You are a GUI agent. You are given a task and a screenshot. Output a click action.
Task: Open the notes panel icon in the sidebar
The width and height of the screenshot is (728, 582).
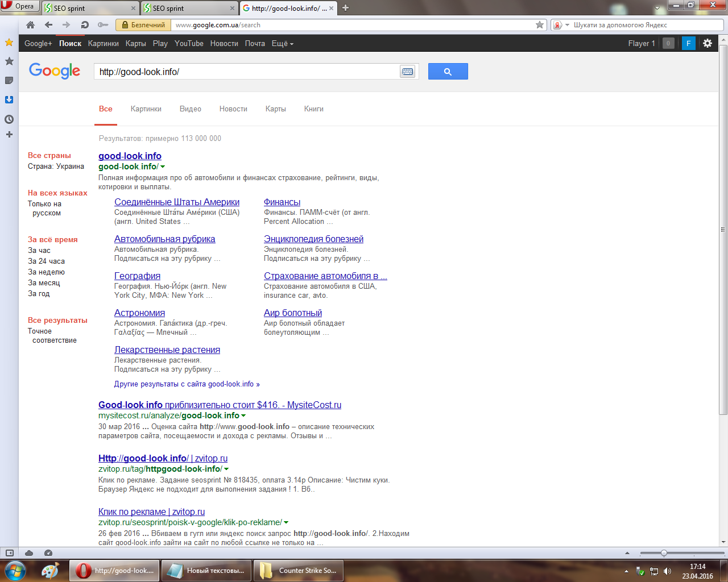click(9, 81)
